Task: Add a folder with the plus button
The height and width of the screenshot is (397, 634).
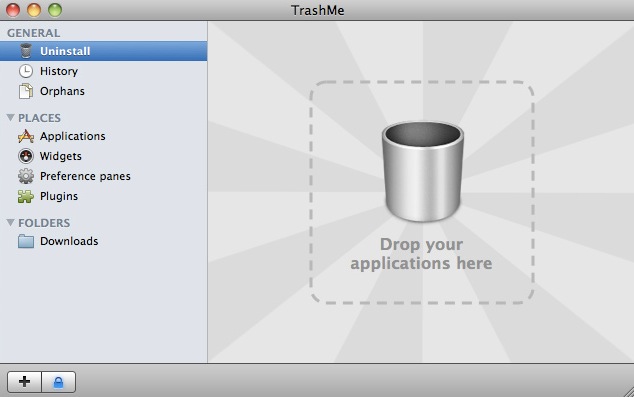Action: pyautogui.click(x=24, y=382)
